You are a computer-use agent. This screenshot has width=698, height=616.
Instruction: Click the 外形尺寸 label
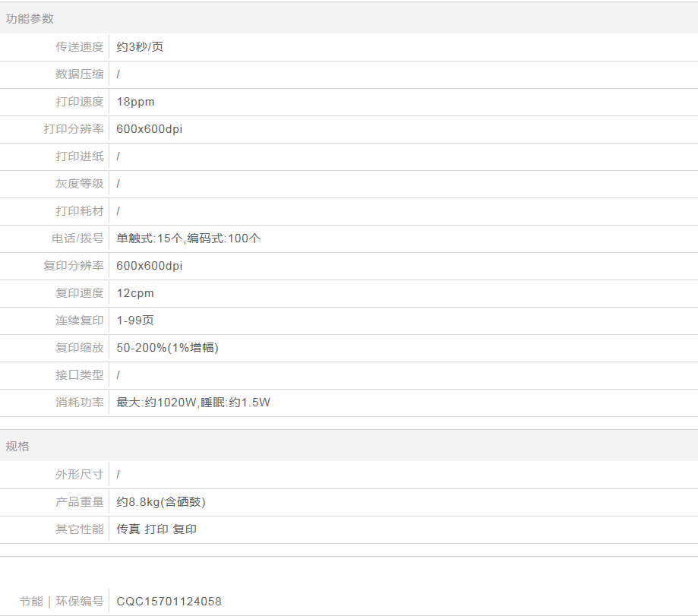pyautogui.click(x=79, y=475)
